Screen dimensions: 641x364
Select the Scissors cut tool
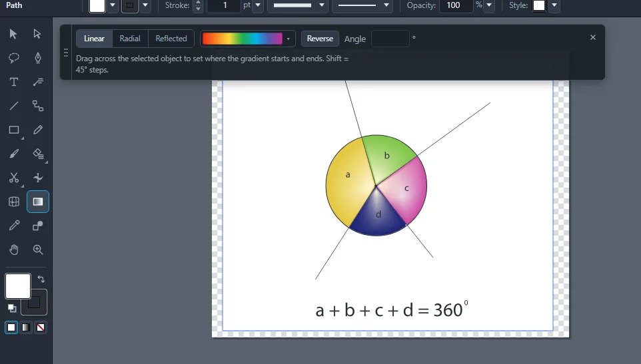(x=14, y=178)
